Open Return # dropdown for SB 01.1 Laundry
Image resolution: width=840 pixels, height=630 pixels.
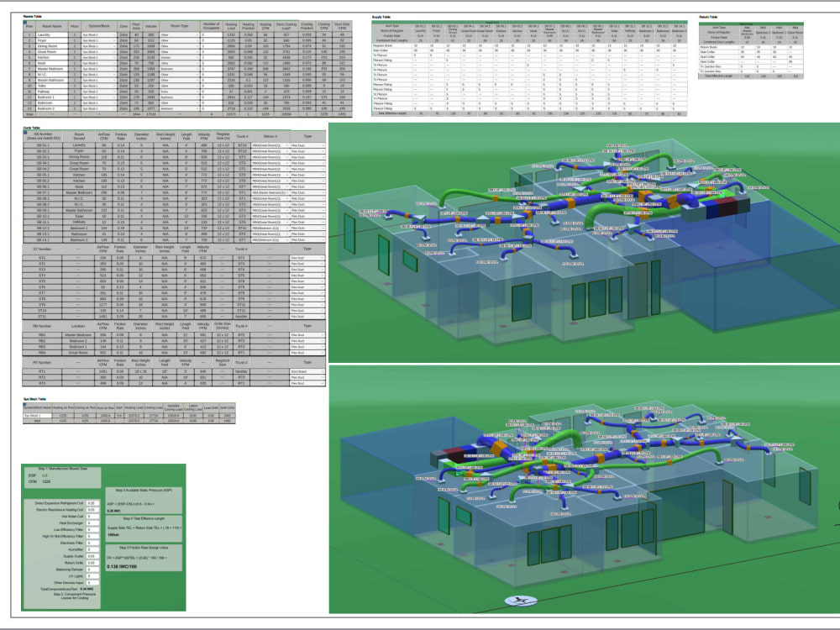[270, 145]
